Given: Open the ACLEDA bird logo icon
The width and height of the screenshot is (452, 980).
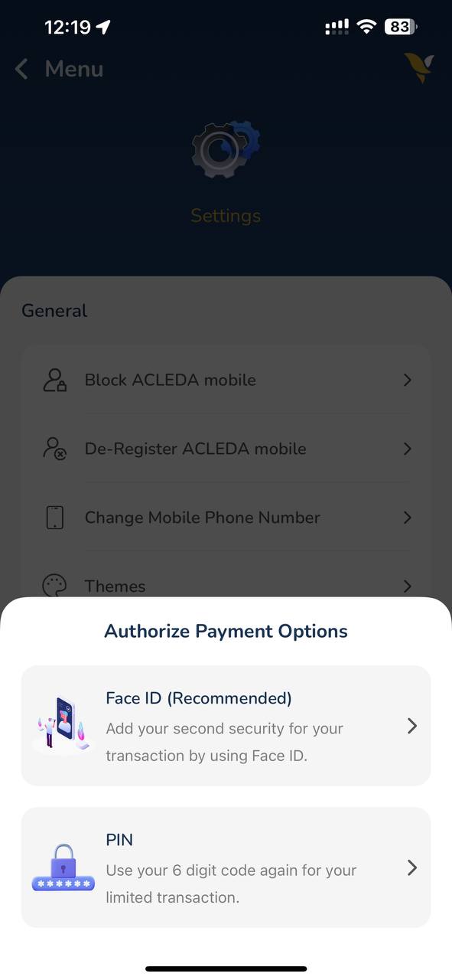Looking at the screenshot, I should tap(419, 67).
